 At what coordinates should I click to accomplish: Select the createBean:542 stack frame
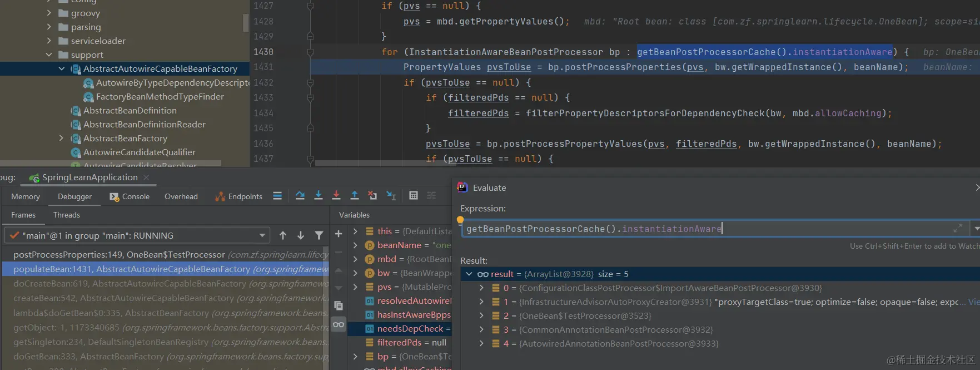point(167,298)
